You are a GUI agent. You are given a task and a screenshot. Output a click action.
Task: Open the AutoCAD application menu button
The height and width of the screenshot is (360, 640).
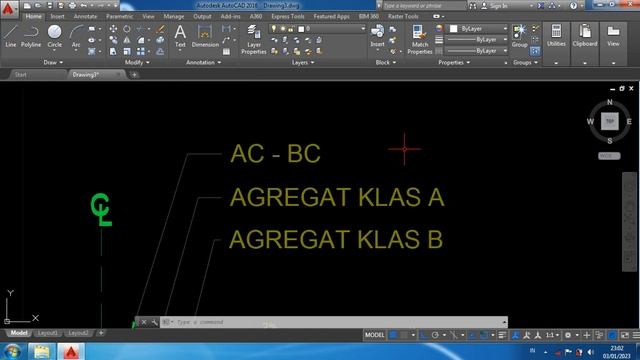[x=8, y=9]
